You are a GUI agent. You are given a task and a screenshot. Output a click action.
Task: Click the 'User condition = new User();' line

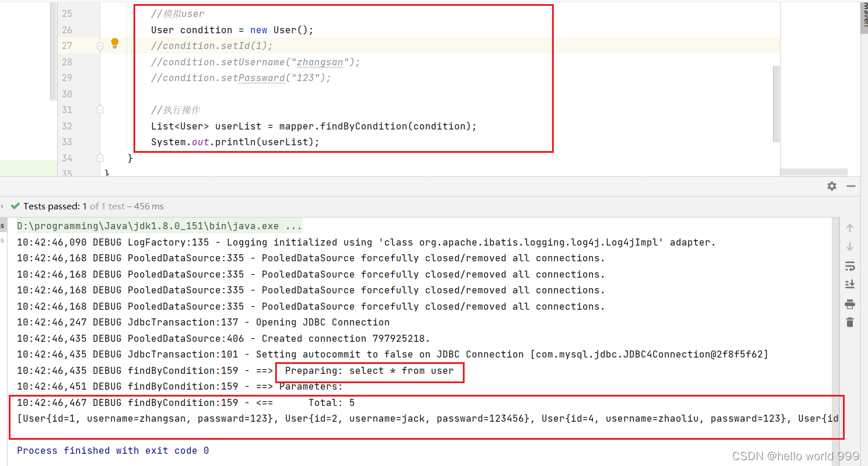pos(232,30)
